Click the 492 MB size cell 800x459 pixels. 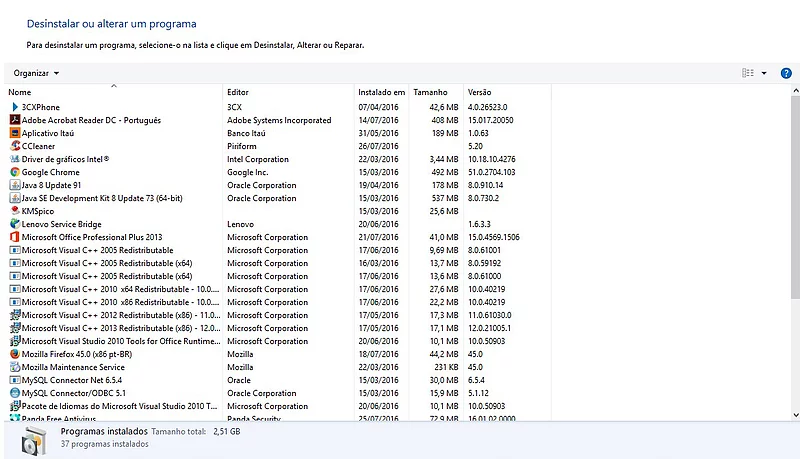coord(445,172)
